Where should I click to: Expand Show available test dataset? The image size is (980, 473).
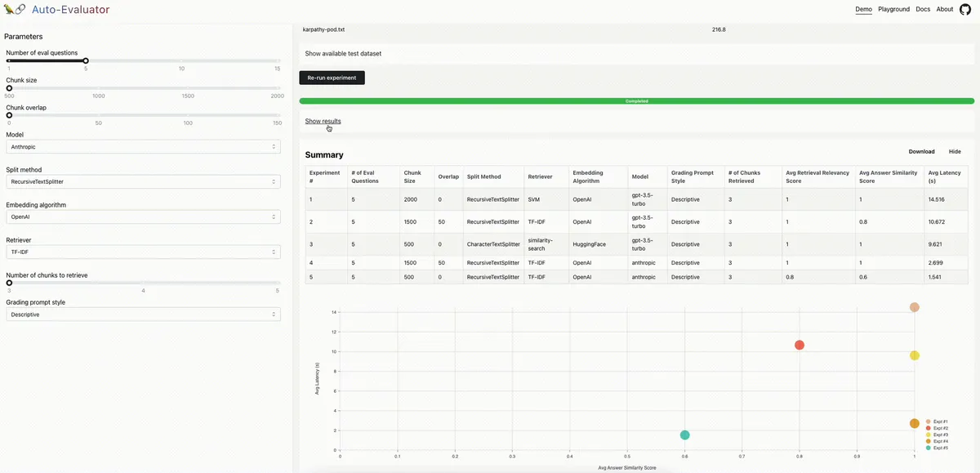(x=343, y=53)
